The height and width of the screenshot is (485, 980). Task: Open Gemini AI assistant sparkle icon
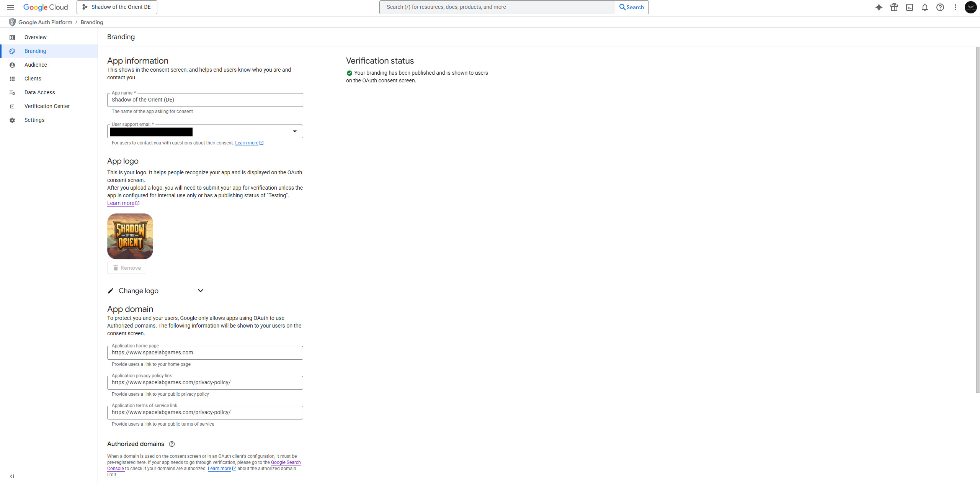click(x=879, y=7)
